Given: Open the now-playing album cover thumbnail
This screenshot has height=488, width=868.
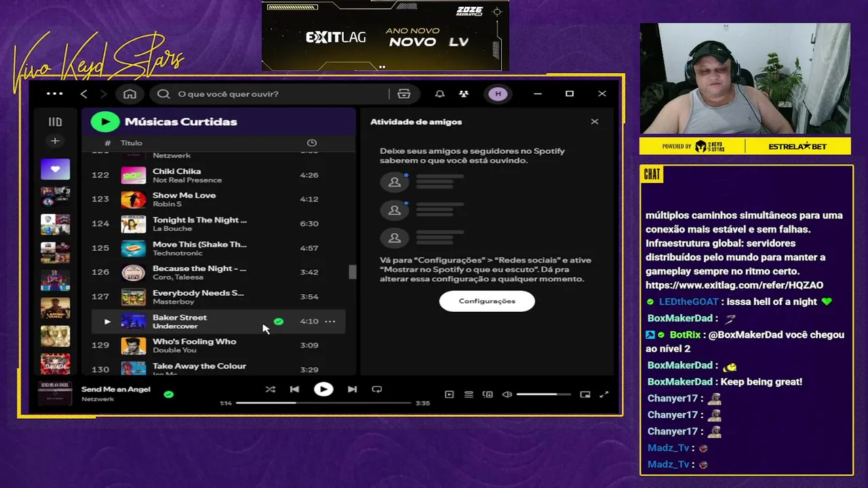Looking at the screenshot, I should tap(55, 394).
